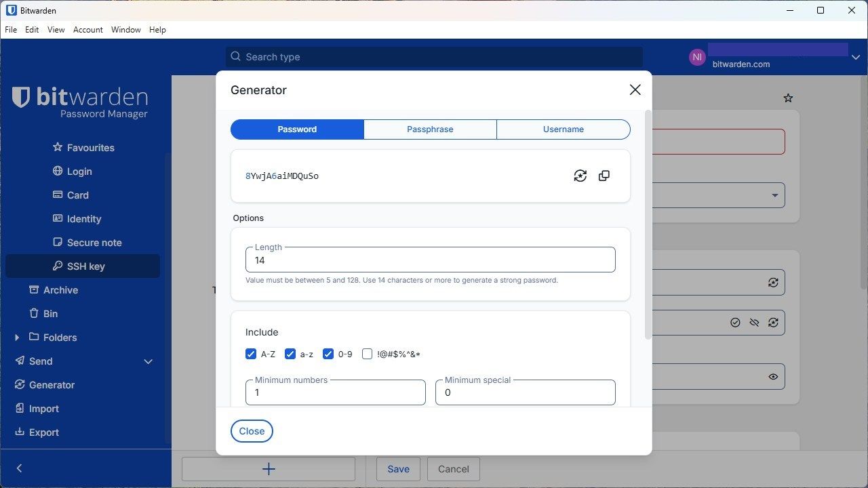Viewport: 868px width, 488px height.
Task: Switch to the Password tab
Action: (x=297, y=129)
